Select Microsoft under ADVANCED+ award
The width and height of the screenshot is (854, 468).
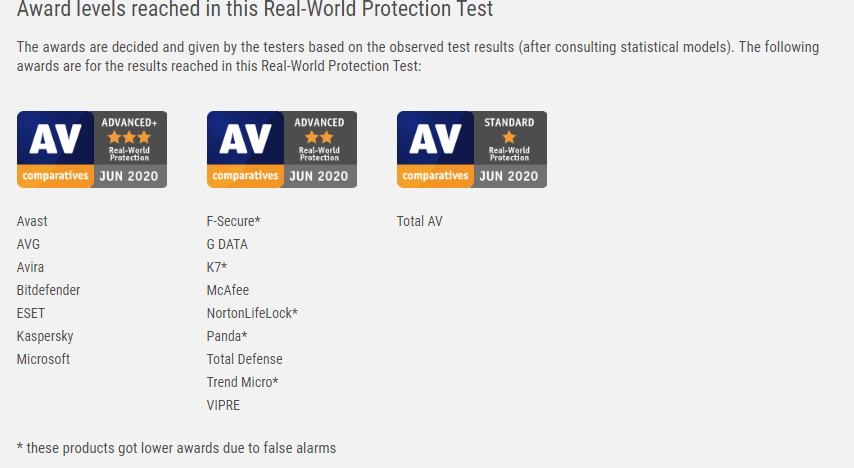pyautogui.click(x=44, y=359)
